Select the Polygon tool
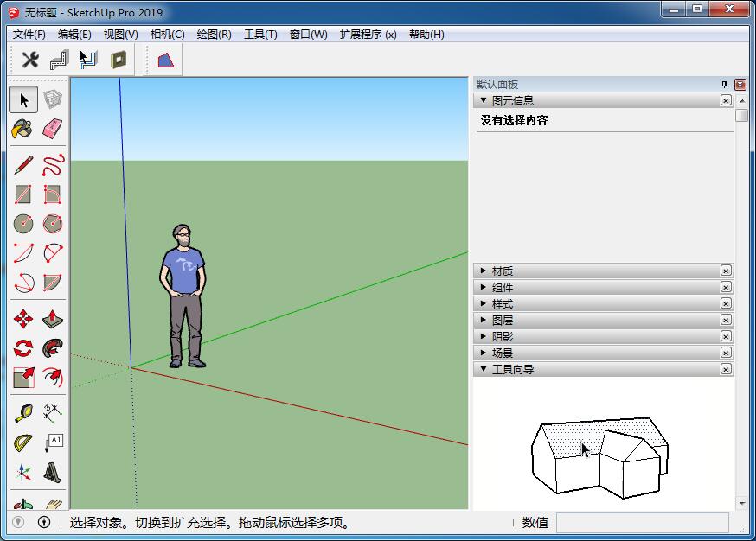Viewport: 756px width, 541px height. [x=53, y=224]
